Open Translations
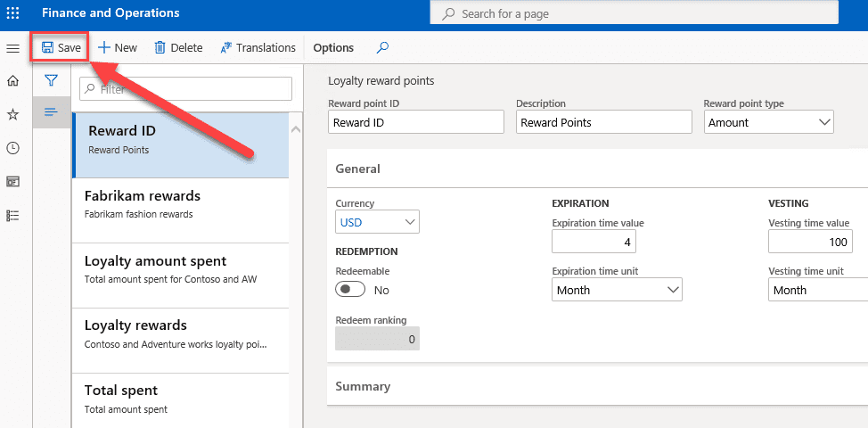The image size is (868, 428). [x=258, y=47]
